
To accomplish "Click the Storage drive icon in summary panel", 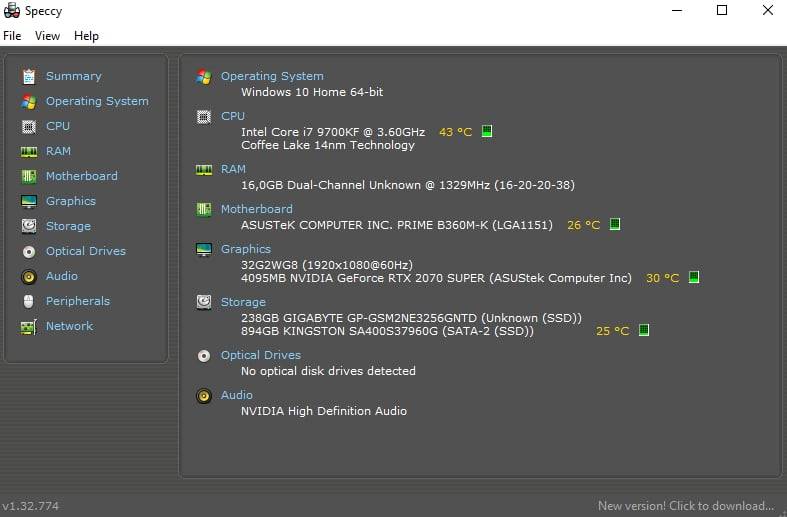I will coord(204,302).
